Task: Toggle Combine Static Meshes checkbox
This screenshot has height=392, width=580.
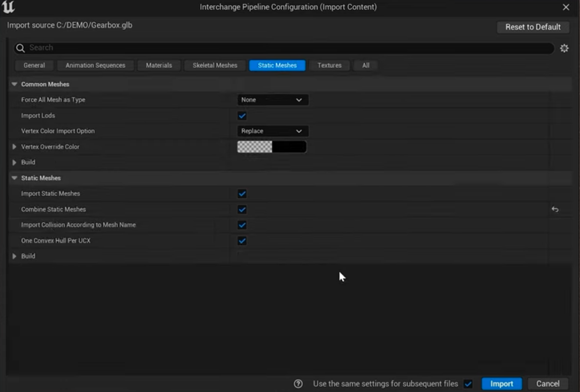Action: click(242, 210)
